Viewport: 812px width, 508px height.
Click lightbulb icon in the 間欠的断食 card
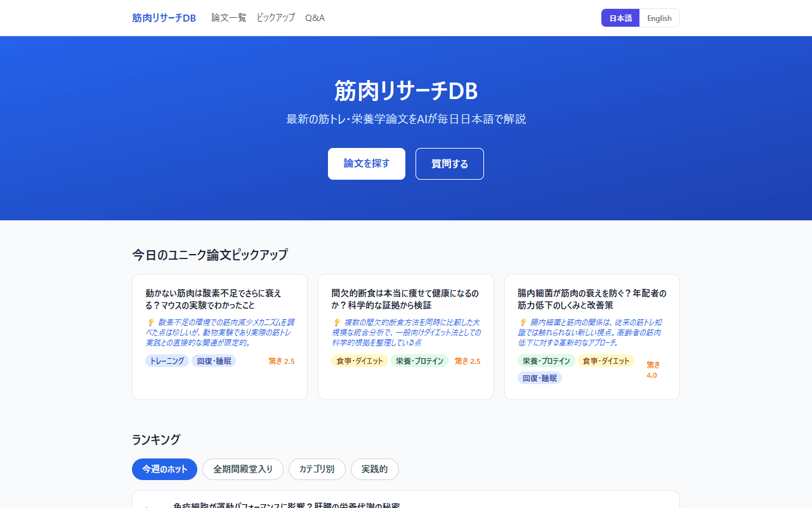point(337,323)
